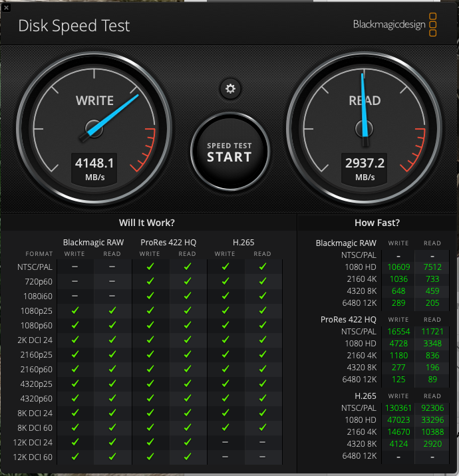459x476 pixels.
Task: Click H.265 column header in Will It Work
Action: 243,242
